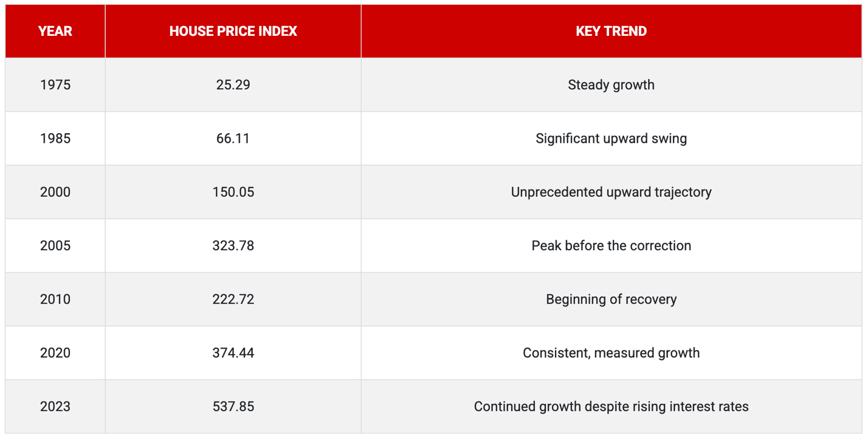Select the 537.85 index value
The width and height of the screenshot is (868, 441).
[233, 406]
